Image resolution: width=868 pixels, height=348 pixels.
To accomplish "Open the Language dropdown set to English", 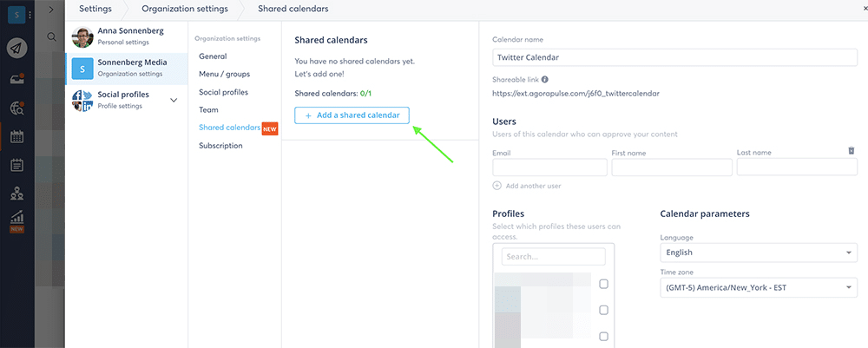I will (x=759, y=253).
